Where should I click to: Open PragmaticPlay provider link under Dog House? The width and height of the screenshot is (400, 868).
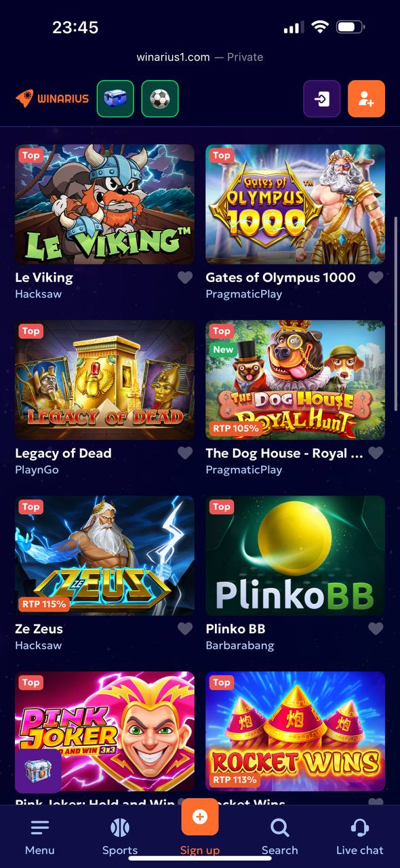pos(244,469)
